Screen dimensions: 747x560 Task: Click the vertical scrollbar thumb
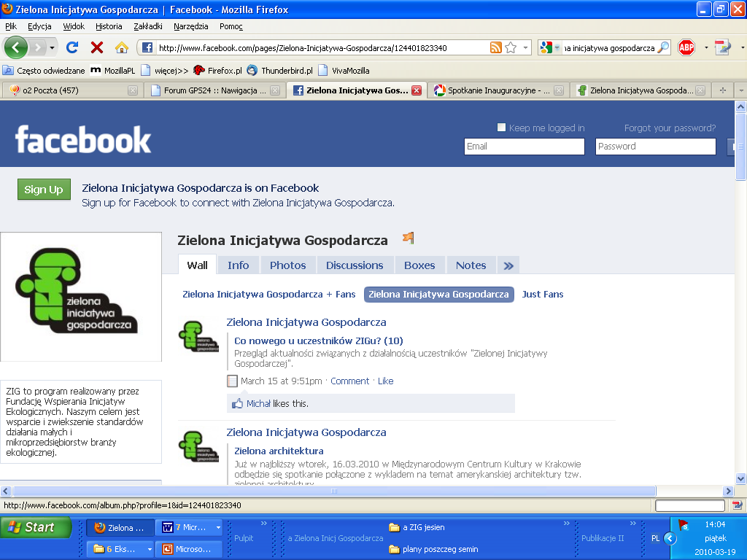tap(740, 146)
